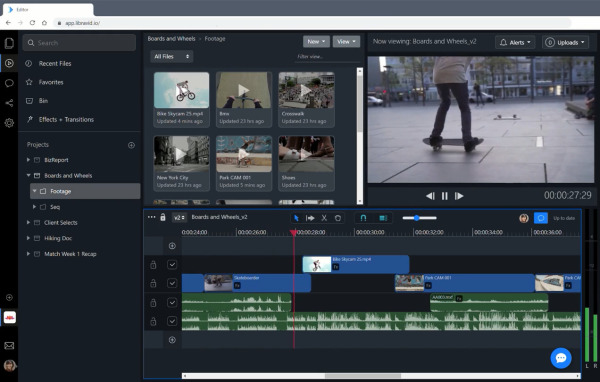Click the timeline zoom slider handle

pos(416,218)
